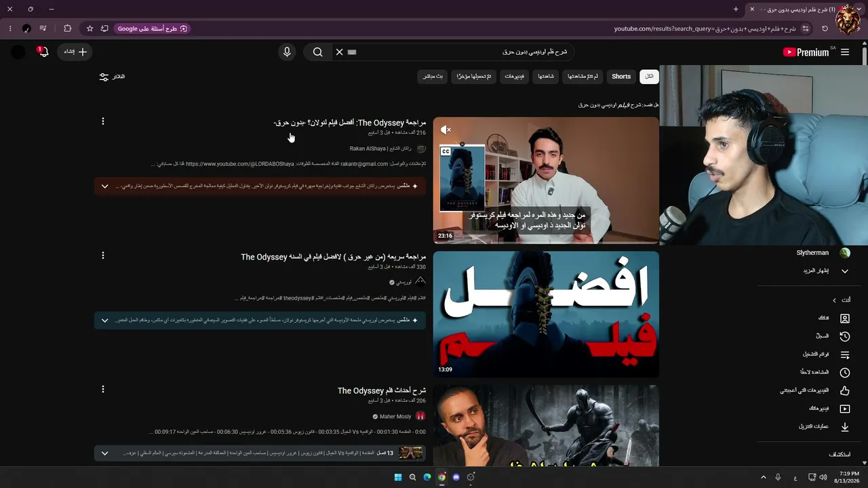This screenshot has height=488, width=868.
Task: Select the Shorts filter chip
Action: click(621, 77)
